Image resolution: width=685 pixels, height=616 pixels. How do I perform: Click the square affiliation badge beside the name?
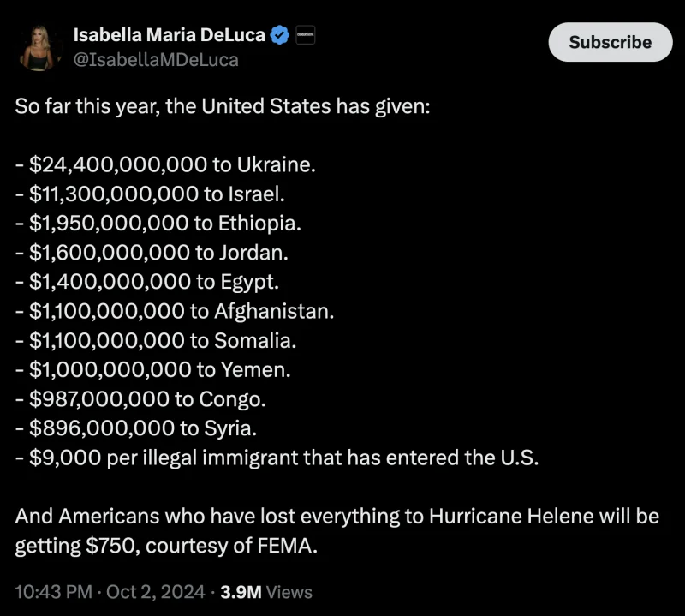[306, 35]
